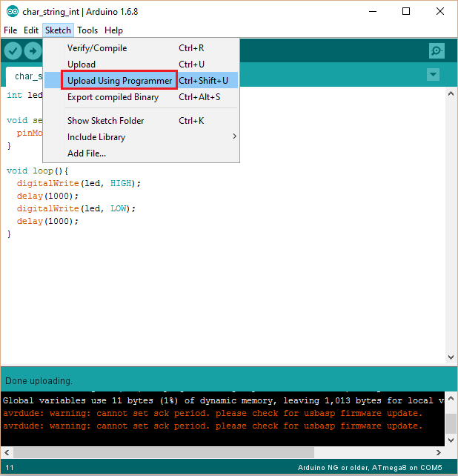Viewport: 458px width, 476px height.
Task: Click editor scrollbar down arrow
Action: tap(451, 357)
